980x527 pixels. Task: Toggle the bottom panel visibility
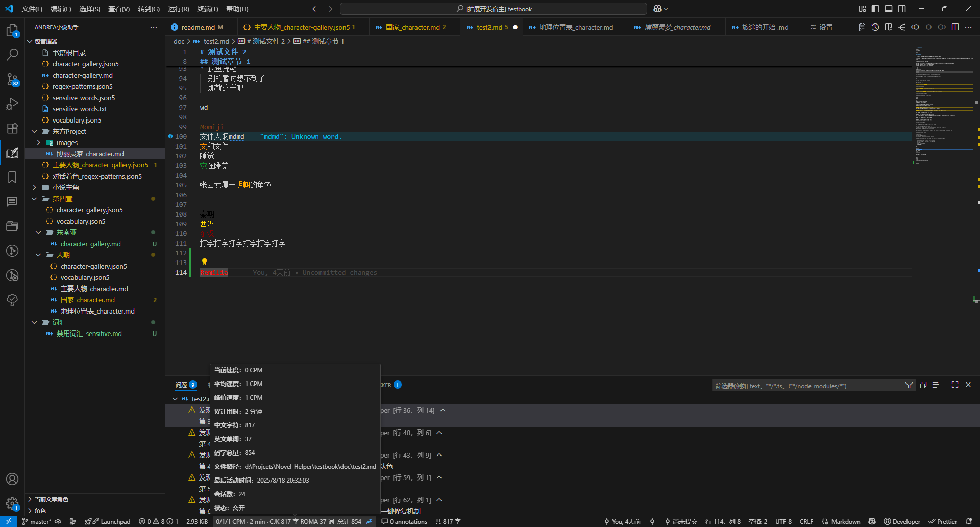889,9
